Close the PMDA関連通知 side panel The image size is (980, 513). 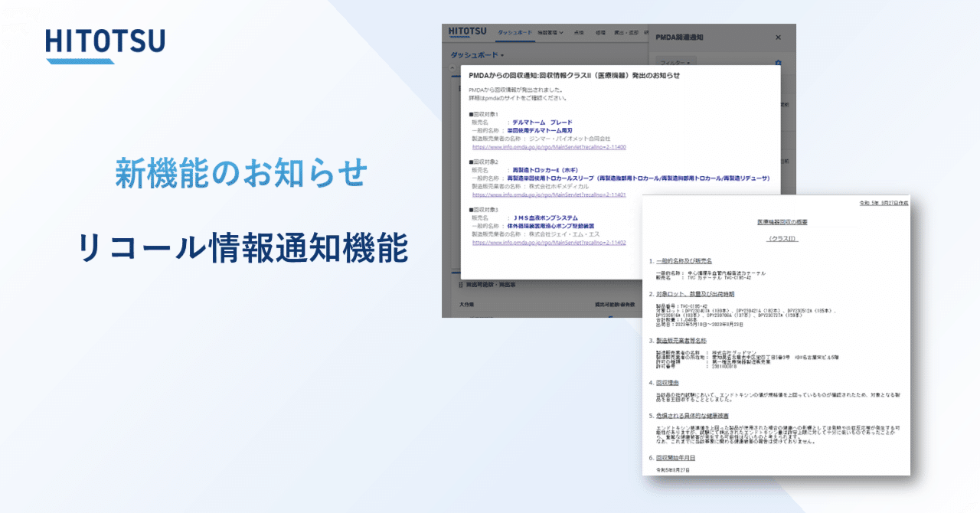click(x=778, y=38)
